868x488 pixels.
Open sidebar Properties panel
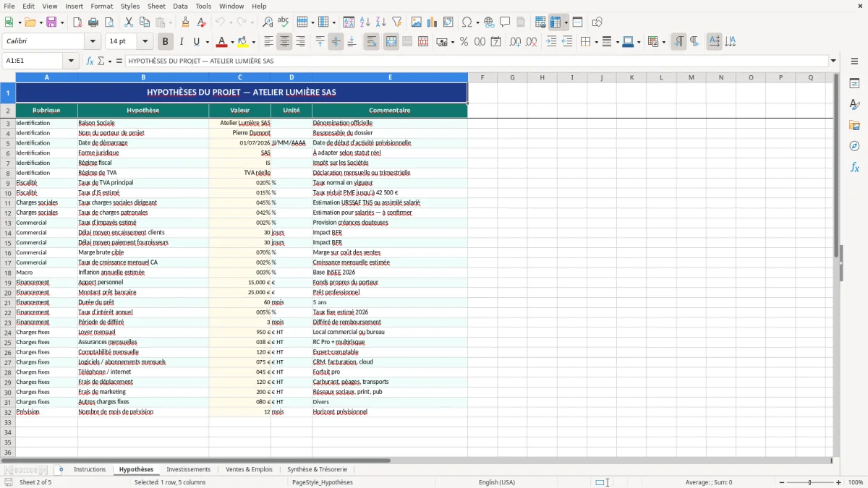(x=854, y=84)
